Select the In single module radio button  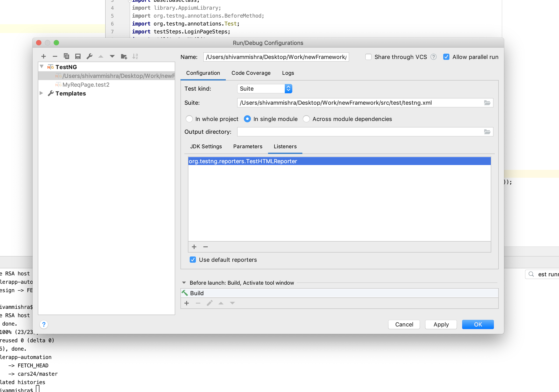click(247, 119)
